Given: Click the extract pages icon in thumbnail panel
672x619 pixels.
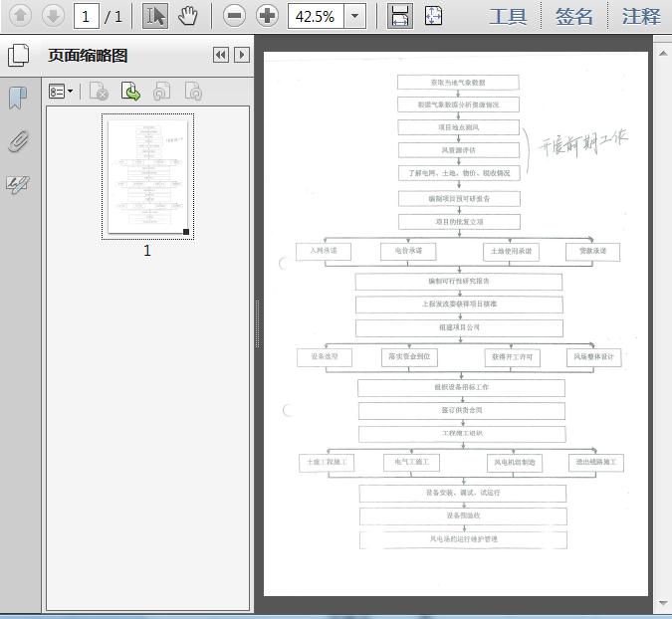Looking at the screenshot, I should 130,92.
